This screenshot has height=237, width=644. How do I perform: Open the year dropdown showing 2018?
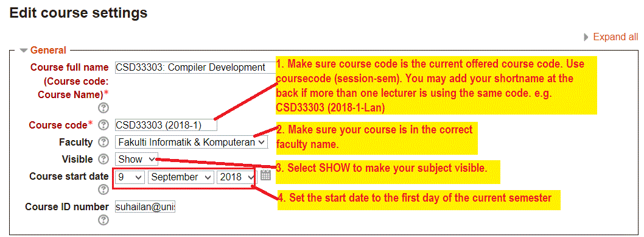(x=237, y=177)
